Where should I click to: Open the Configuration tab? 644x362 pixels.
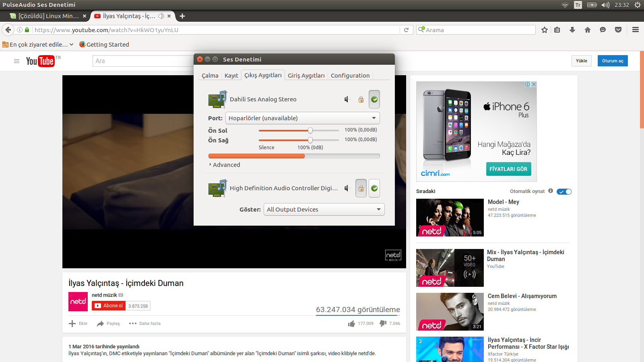click(x=350, y=76)
